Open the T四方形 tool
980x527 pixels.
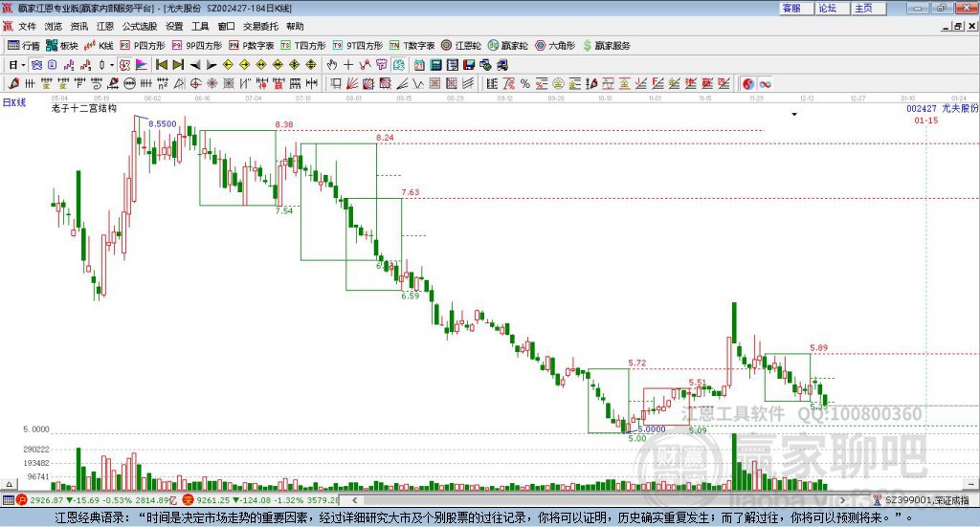click(x=303, y=46)
